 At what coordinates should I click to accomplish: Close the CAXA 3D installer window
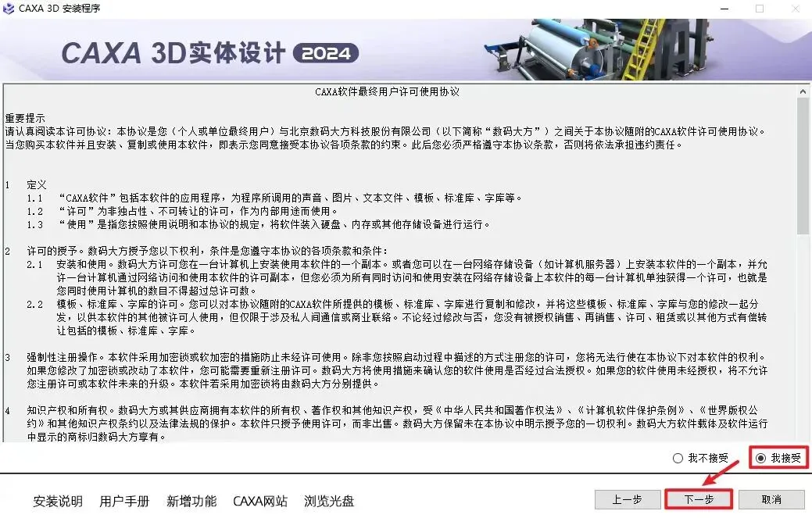click(x=796, y=9)
